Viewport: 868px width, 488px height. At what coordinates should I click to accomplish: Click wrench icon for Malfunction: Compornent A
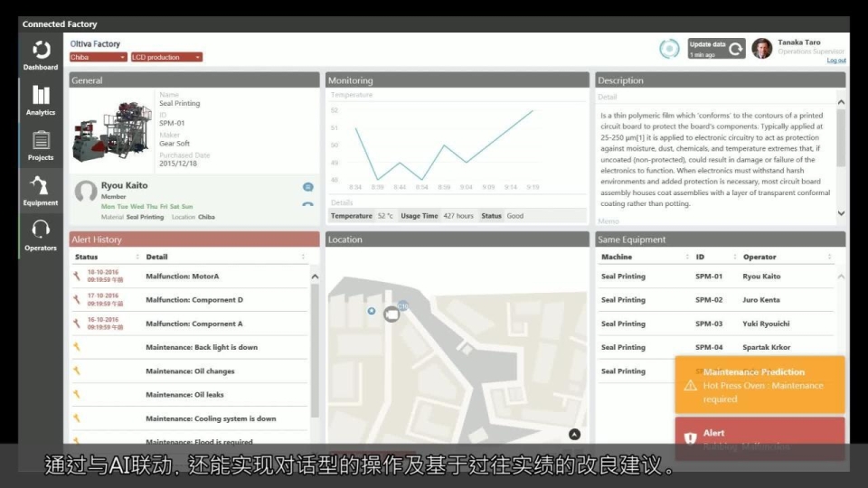pyautogui.click(x=76, y=324)
